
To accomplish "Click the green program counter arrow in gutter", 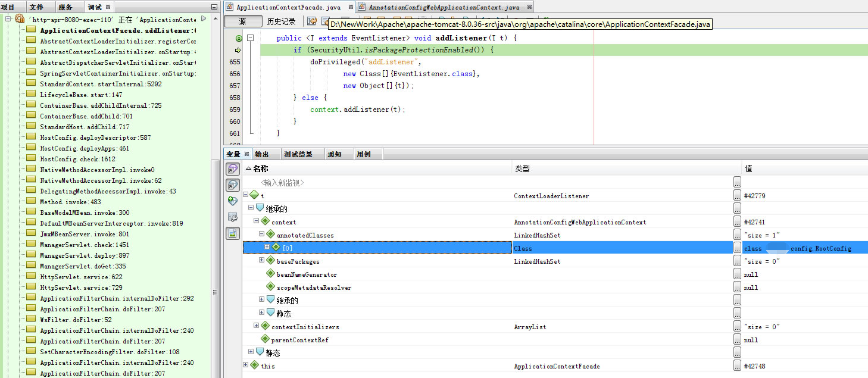I will [x=238, y=50].
